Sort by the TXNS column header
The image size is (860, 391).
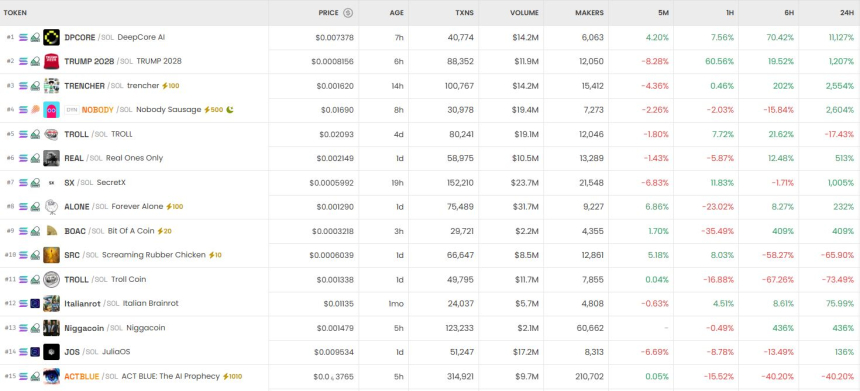[465, 13]
